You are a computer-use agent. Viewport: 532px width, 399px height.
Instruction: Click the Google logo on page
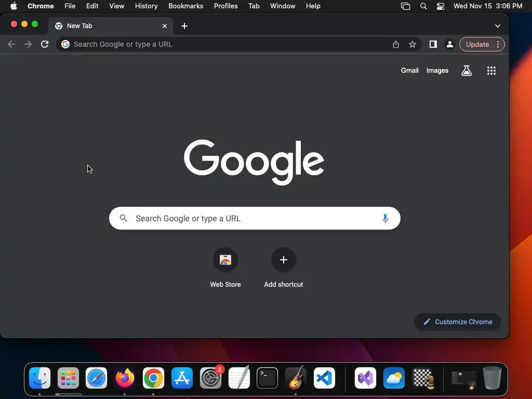254,162
